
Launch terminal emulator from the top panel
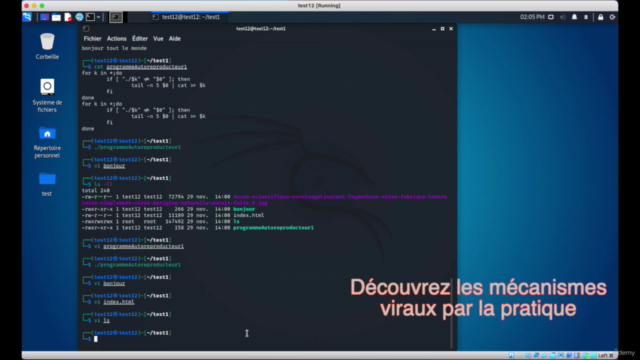click(90, 17)
